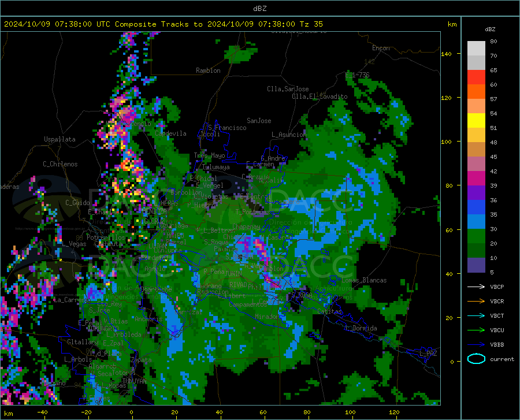Click the VBCR legend label
The width and height of the screenshot is (520, 420).
pos(497,302)
